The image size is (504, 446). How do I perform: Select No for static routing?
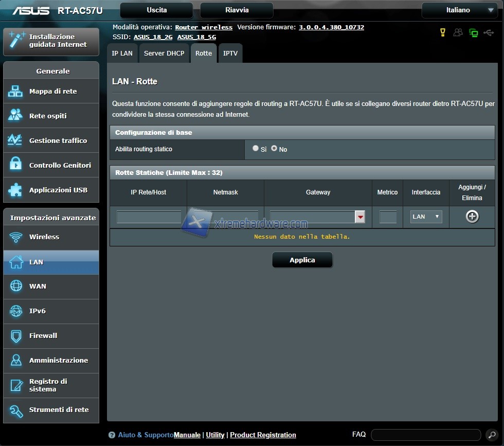tap(274, 148)
